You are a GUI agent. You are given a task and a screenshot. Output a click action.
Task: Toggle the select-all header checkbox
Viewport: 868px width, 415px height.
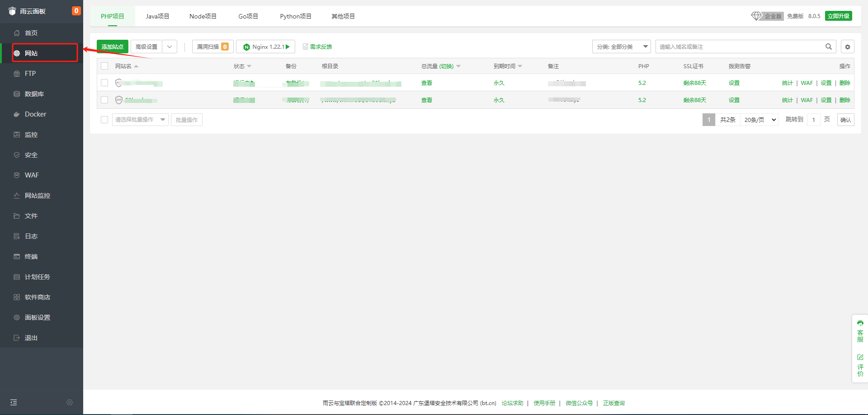pyautogui.click(x=104, y=66)
